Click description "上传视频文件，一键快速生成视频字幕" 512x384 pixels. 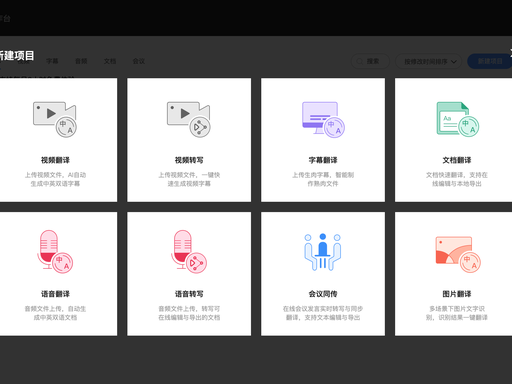tap(189, 179)
